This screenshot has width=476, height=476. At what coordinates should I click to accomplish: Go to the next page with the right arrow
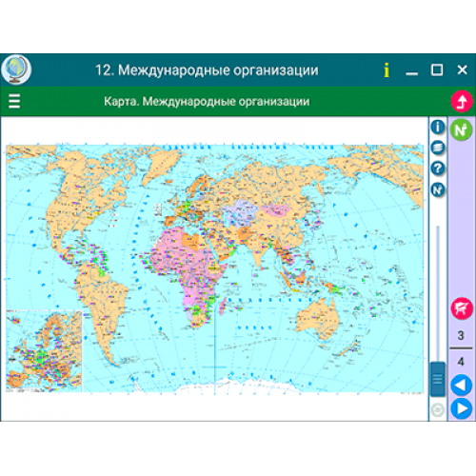pyautogui.click(x=461, y=408)
